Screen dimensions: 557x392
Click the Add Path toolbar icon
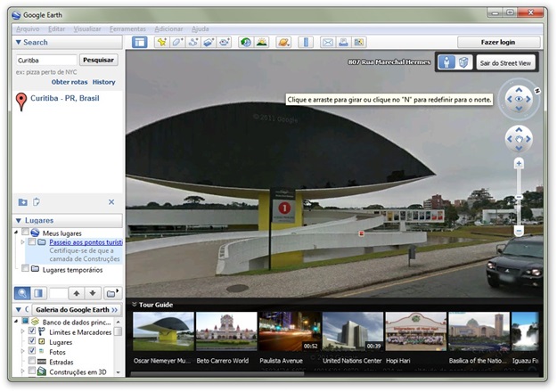click(192, 42)
